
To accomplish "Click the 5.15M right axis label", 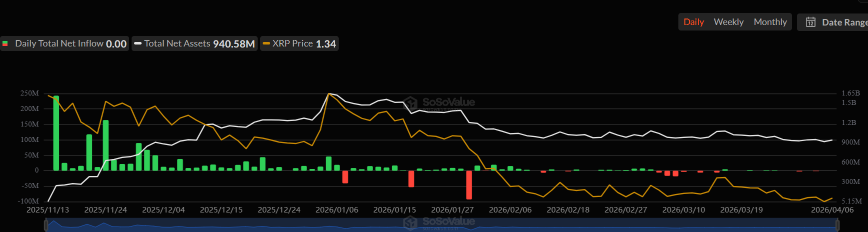I will (x=851, y=201).
